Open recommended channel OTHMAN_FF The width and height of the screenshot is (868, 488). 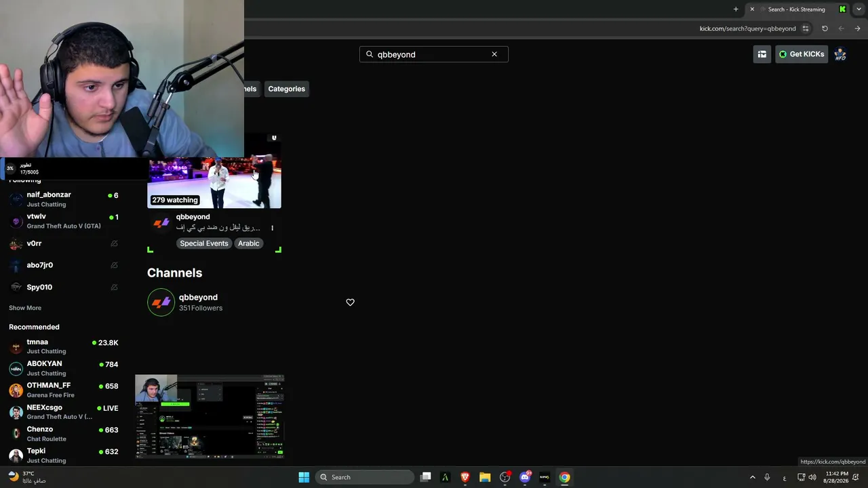click(64, 390)
